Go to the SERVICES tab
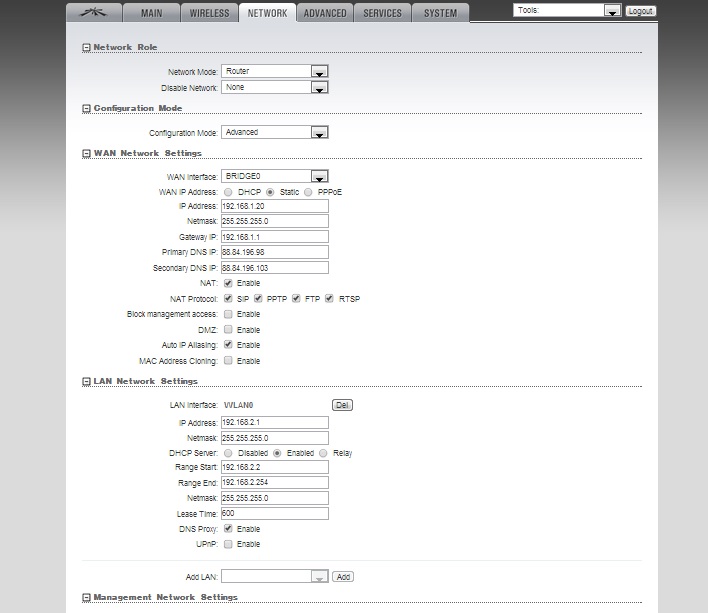 382,13
